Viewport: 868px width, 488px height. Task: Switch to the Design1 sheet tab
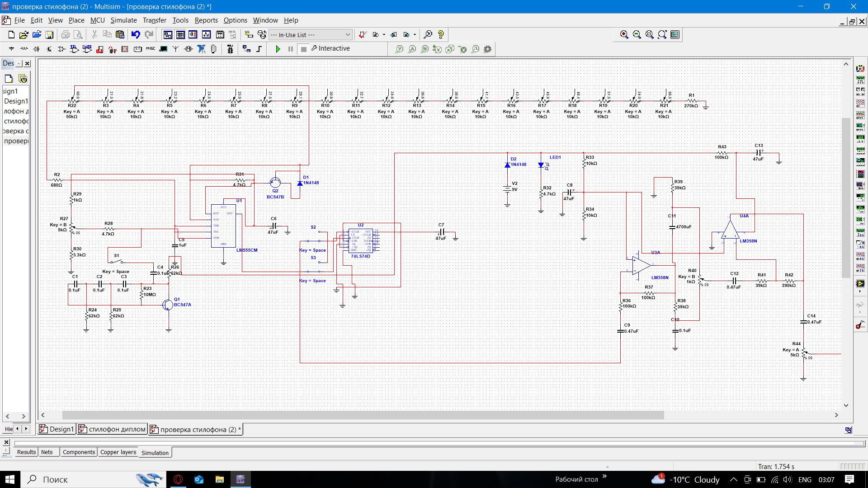point(57,429)
